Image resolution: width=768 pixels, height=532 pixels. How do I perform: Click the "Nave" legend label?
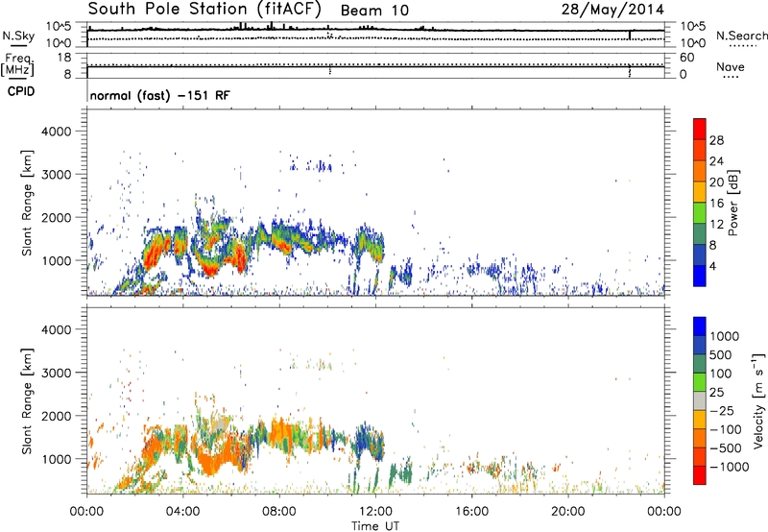point(731,66)
